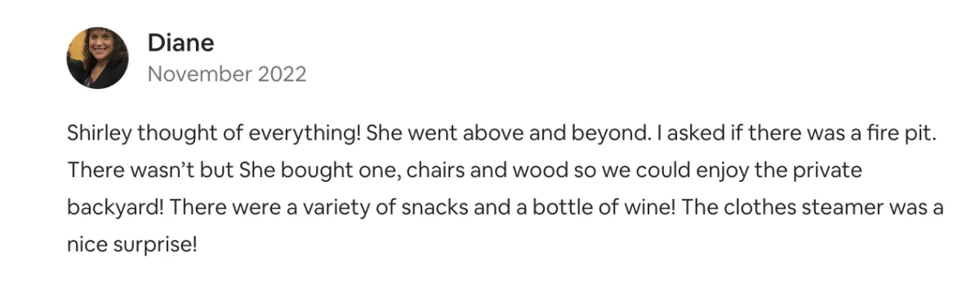Viewport: 980px width, 301px height.
Task: Select the November 2022 review date
Action: (x=227, y=75)
